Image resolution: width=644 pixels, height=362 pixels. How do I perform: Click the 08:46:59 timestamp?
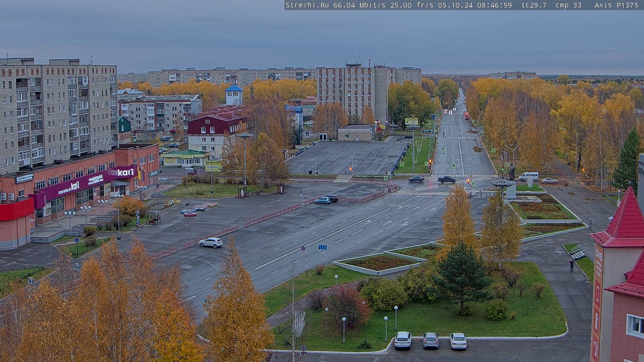point(494,5)
